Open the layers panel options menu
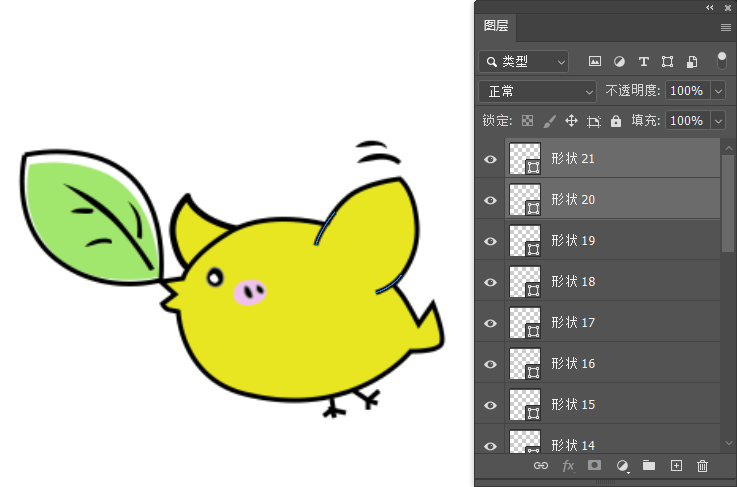 click(726, 27)
